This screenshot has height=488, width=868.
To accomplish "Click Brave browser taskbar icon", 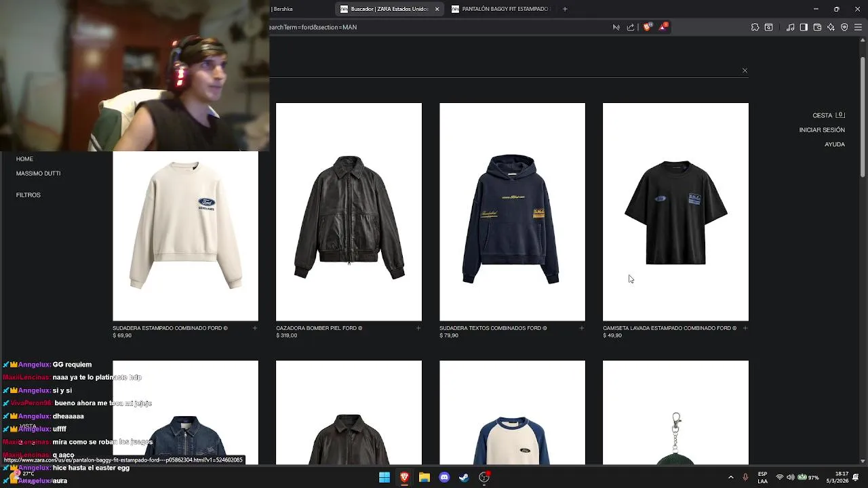I will click(404, 477).
